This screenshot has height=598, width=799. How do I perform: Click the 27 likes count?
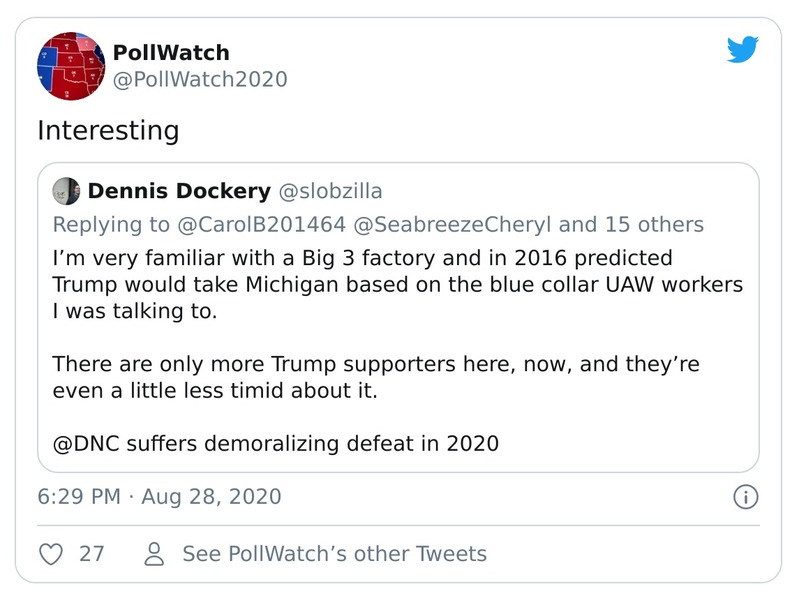coord(91,553)
